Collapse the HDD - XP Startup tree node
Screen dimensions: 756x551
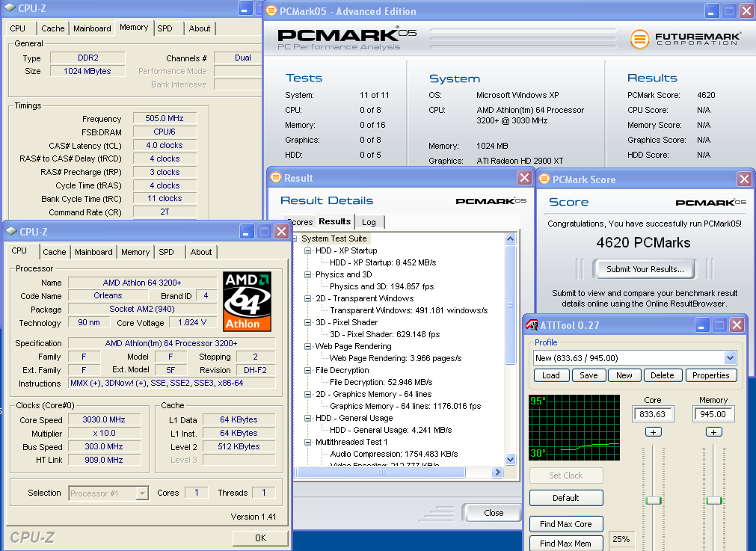(x=307, y=250)
